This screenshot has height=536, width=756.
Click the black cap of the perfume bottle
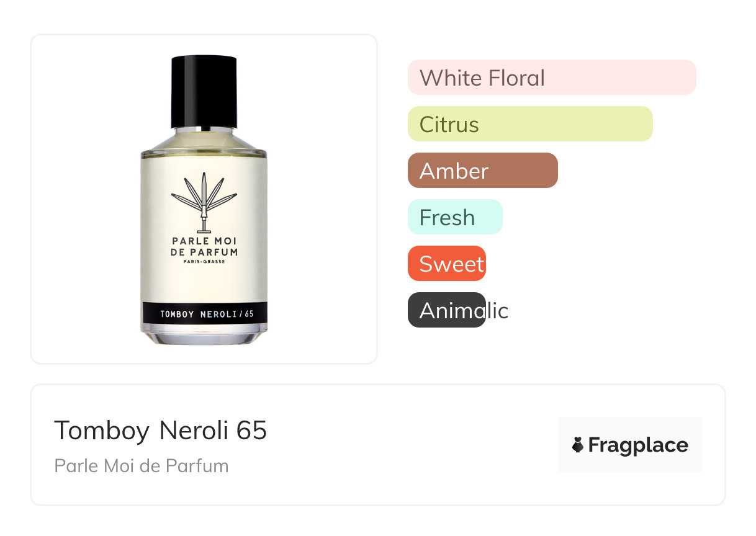(x=204, y=92)
